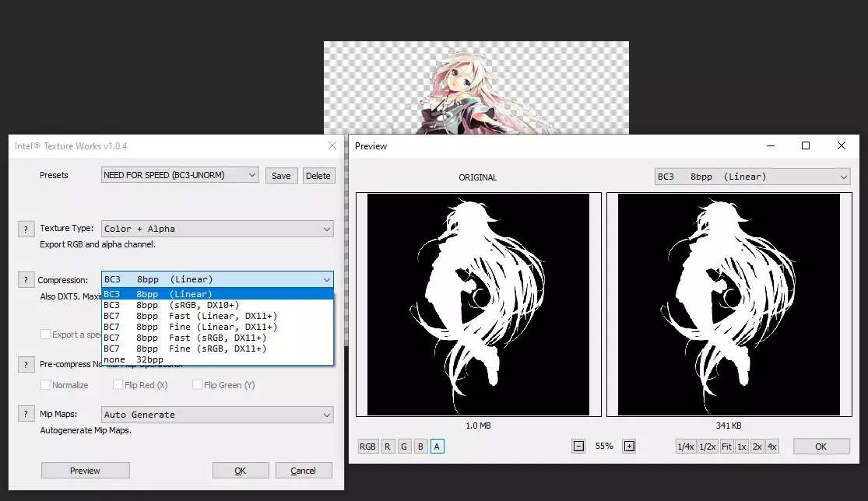Click OK in the Preview window
Viewport: 868px width, 501px height.
(821, 447)
